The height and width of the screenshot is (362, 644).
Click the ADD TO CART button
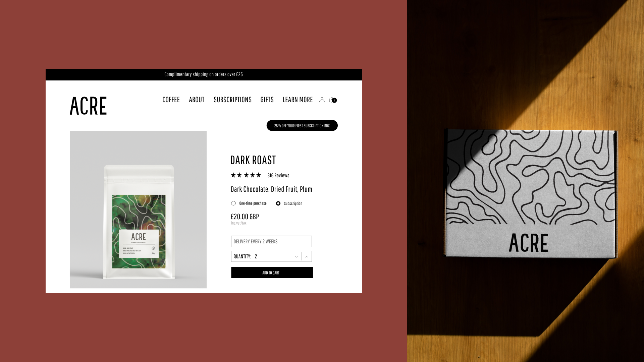pyautogui.click(x=272, y=273)
